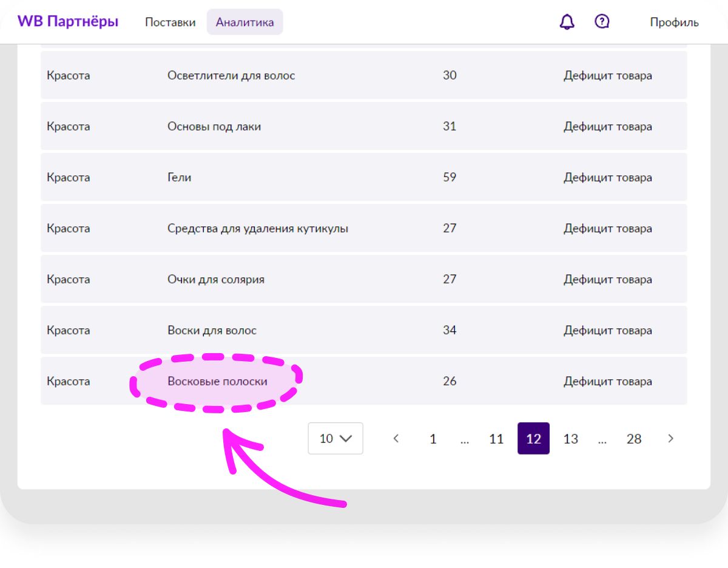The width and height of the screenshot is (728, 568).
Task: Select the Восковые полоски row item
Action: (217, 381)
